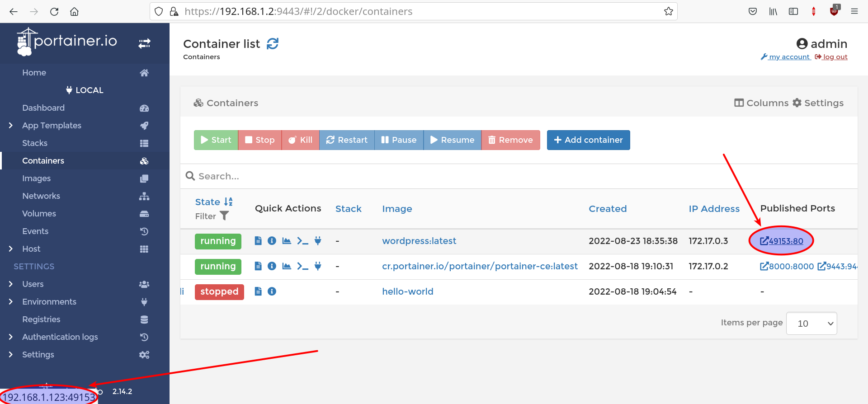Image resolution: width=868 pixels, height=404 pixels.
Task: Expand App Templates submenu chevron
Action: point(10,125)
